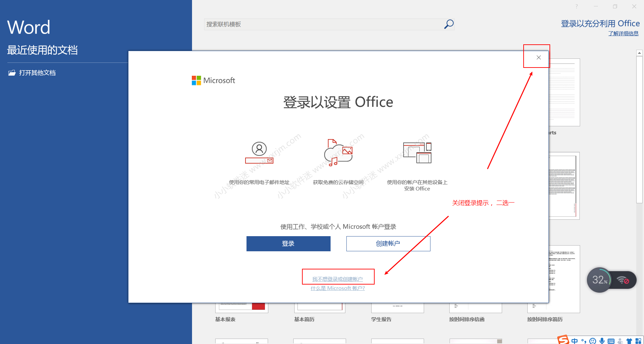Image resolution: width=644 pixels, height=344 pixels.
Task: Click the Sogou input method S logo
Action: 563,340
